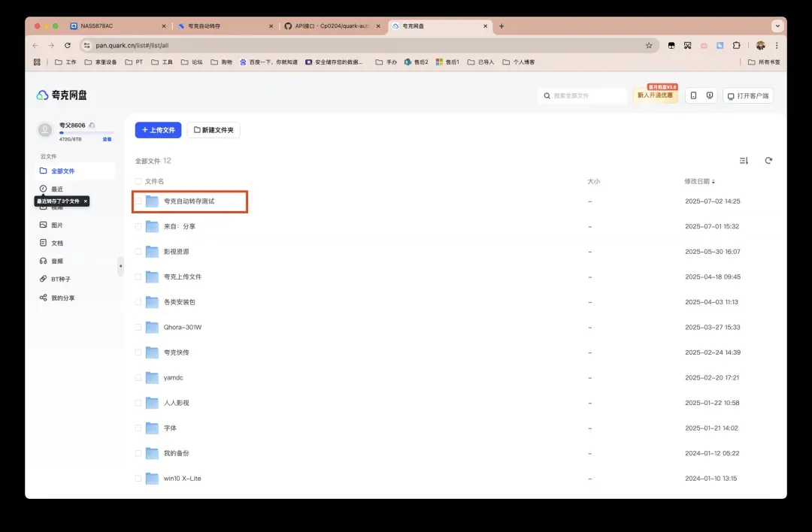Open the Chrome extensions puzzle icon
This screenshot has width=812, height=532.
pos(737,45)
